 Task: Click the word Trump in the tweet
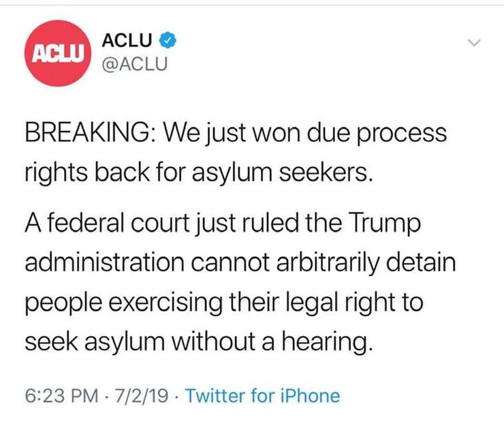tap(385, 224)
